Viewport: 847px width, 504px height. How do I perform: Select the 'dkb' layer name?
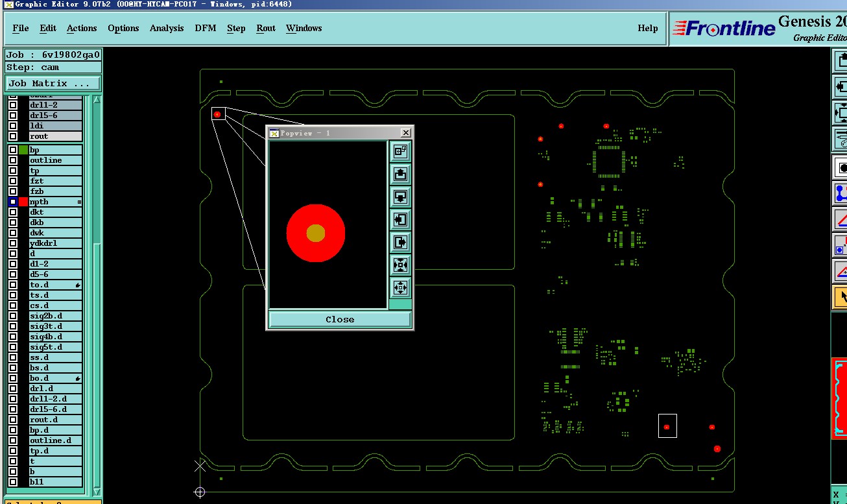click(56, 222)
